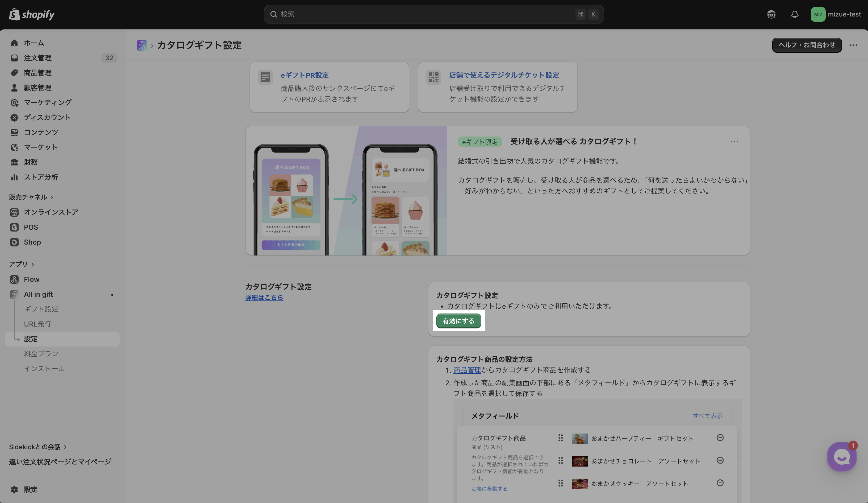Expand the アプリ section chevron
This screenshot has width=868, height=503.
click(x=33, y=264)
